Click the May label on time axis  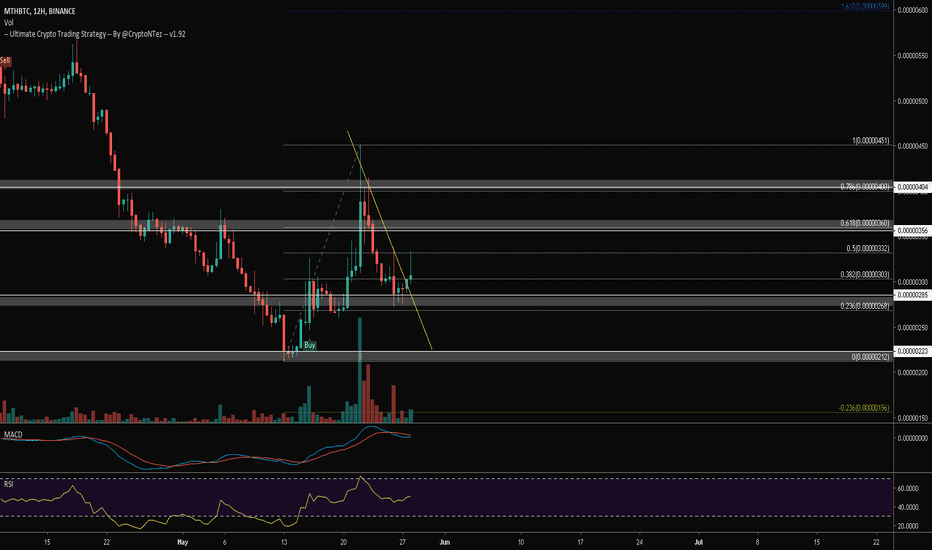182,542
